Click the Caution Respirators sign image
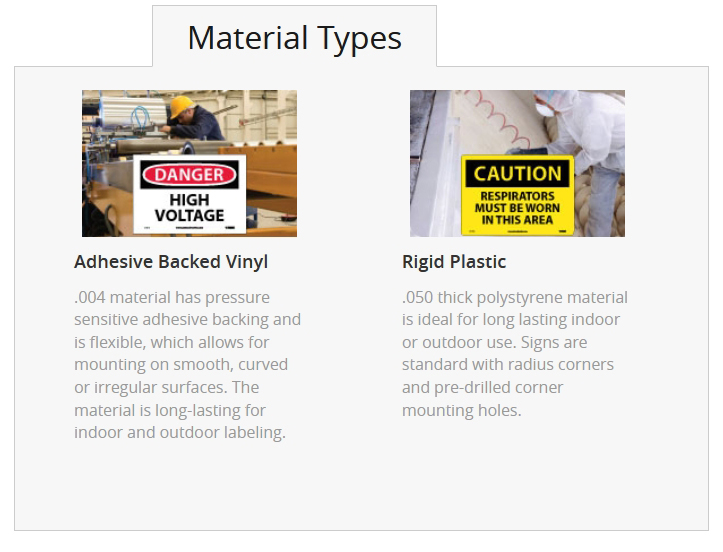This screenshot has height=552, width=723. pyautogui.click(x=517, y=163)
